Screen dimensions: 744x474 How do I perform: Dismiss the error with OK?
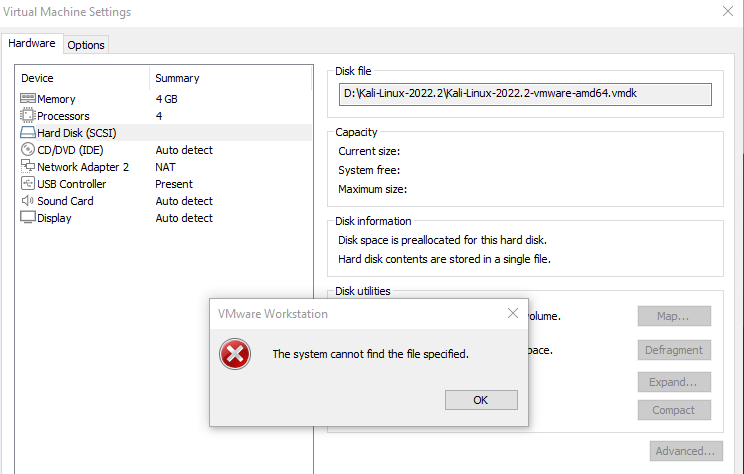(481, 400)
